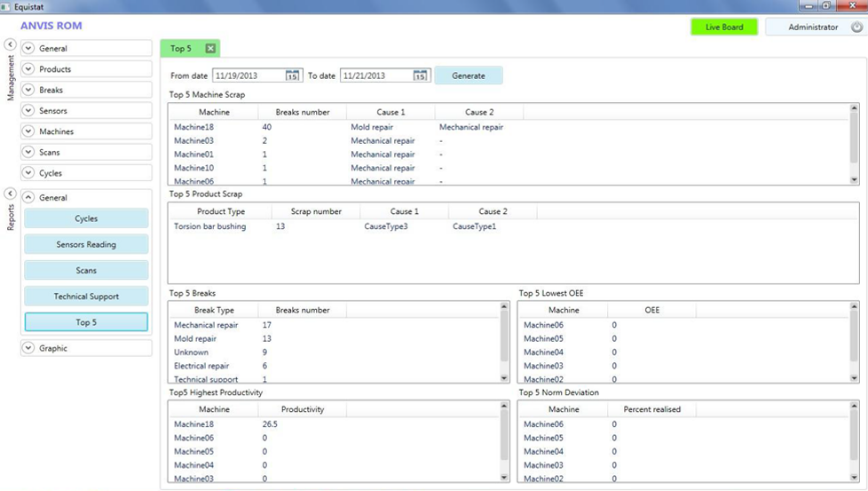Click the ANVIS ROM title
The height and width of the screenshot is (491, 868).
[51, 26]
